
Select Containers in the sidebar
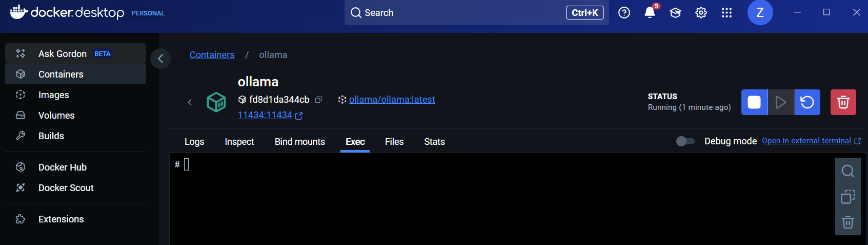(75, 74)
